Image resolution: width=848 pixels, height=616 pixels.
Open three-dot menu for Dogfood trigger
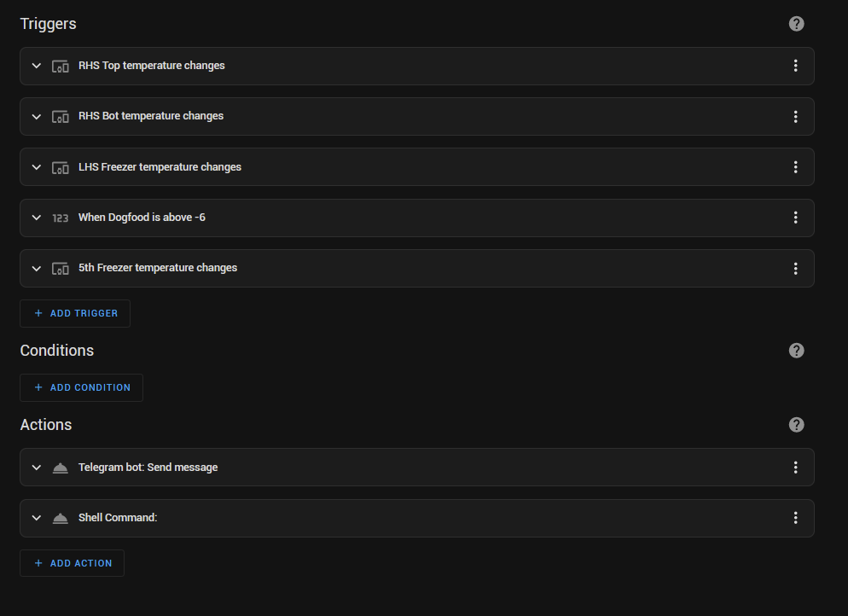pos(795,218)
